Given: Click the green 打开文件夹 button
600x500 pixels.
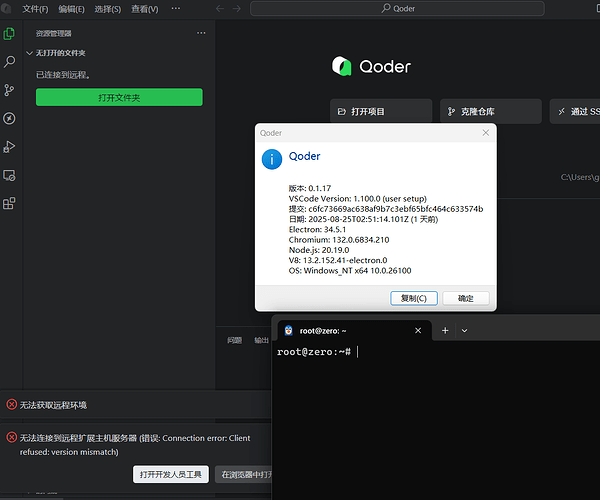Looking at the screenshot, I should point(119,97).
